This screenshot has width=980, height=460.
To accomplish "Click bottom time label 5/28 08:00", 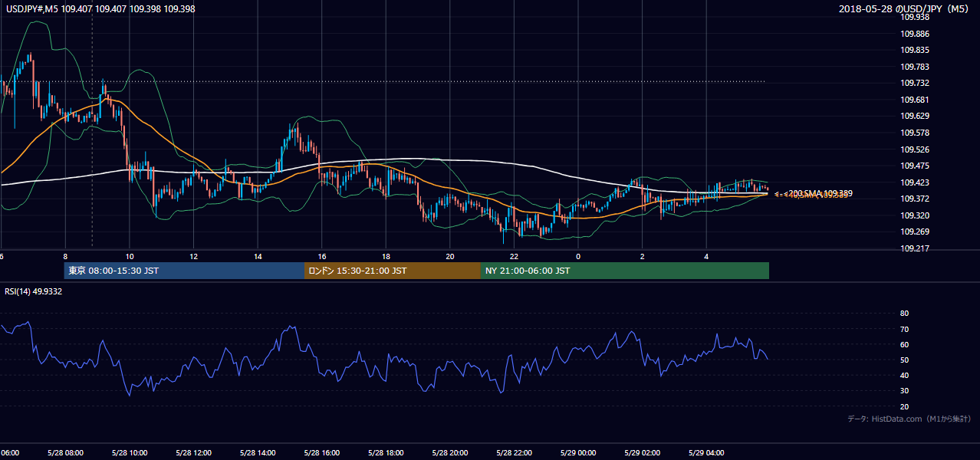I will (x=65, y=452).
